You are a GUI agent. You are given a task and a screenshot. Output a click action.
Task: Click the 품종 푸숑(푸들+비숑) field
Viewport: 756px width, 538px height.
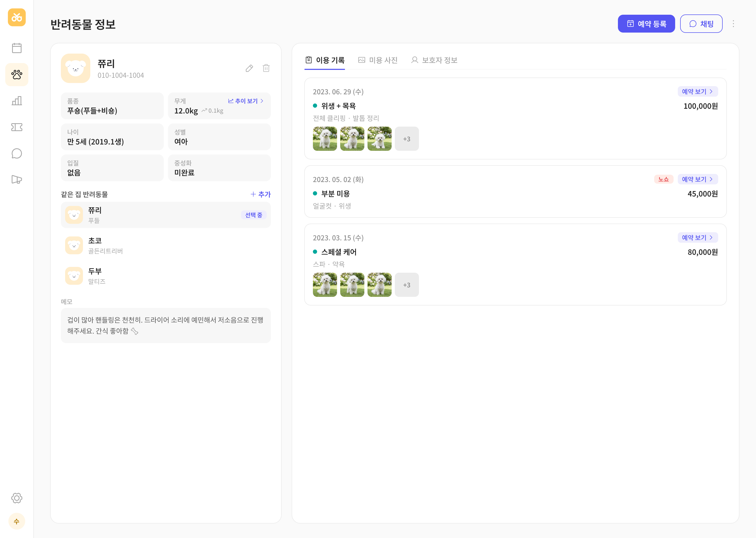[112, 106]
